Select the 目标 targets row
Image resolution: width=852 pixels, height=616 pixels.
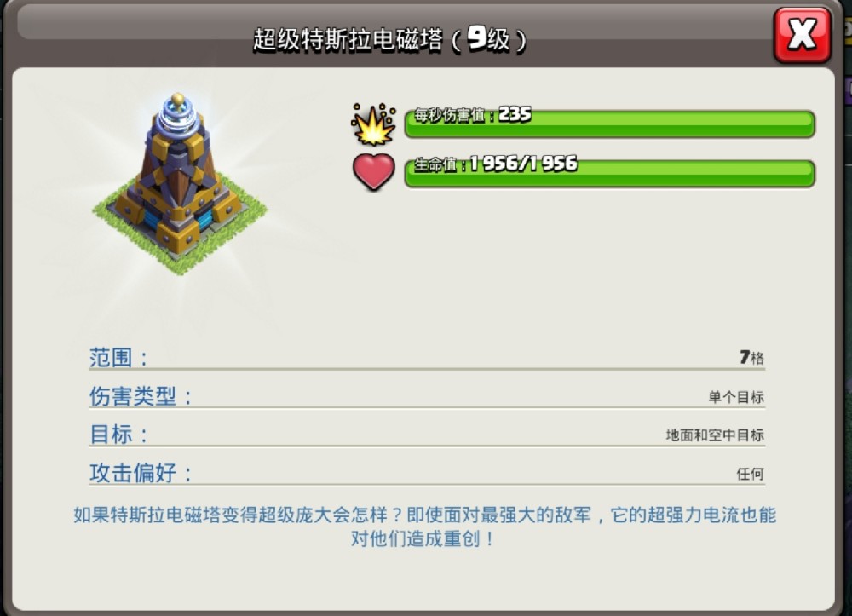[x=427, y=435]
